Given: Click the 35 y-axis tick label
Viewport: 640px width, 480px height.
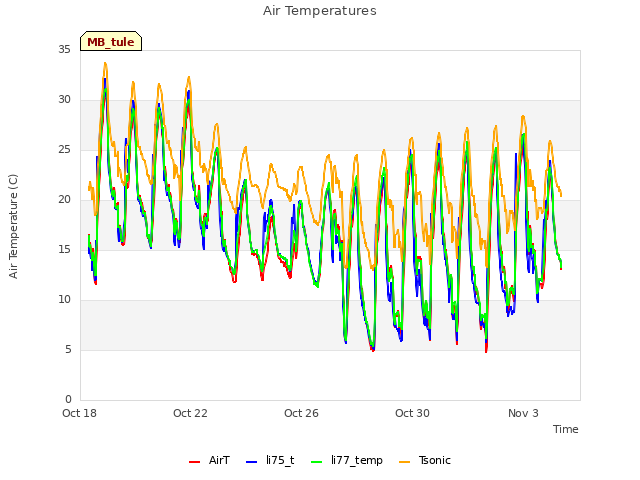Looking at the screenshot, I should [x=64, y=49].
